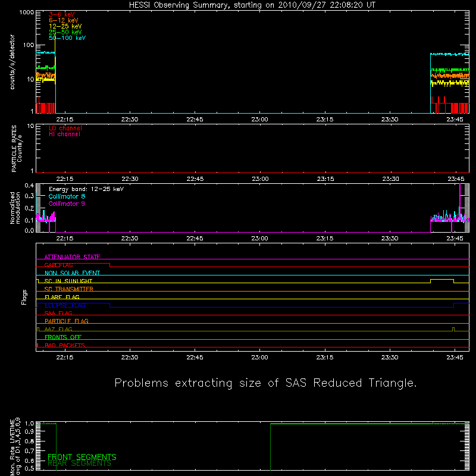Click the HESSI Observing Summary title text
This screenshot has height=476, width=476.
pos(252,5)
